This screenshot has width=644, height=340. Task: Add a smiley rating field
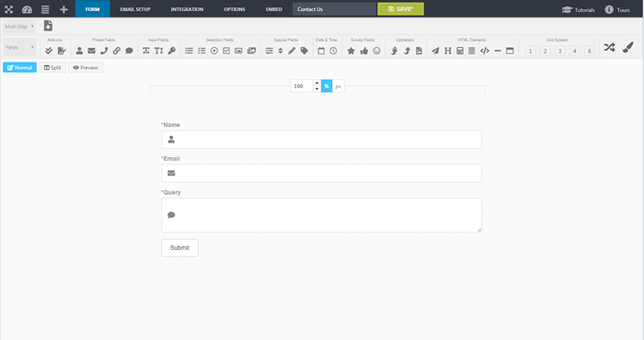376,51
